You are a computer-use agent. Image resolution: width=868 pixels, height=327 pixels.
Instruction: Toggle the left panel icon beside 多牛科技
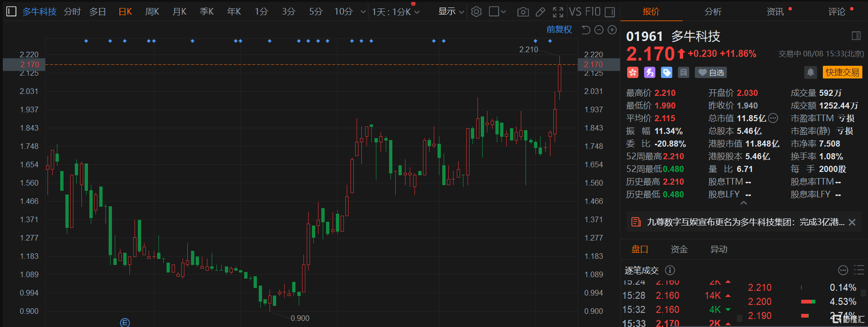(x=11, y=11)
